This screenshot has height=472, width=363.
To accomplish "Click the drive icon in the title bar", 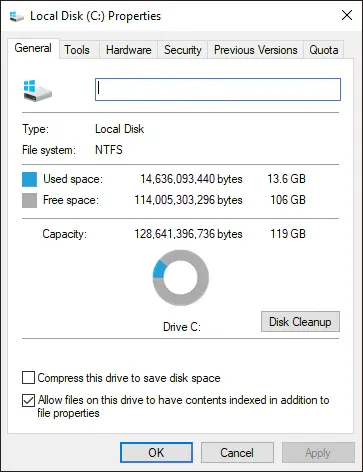I will click(x=17, y=16).
